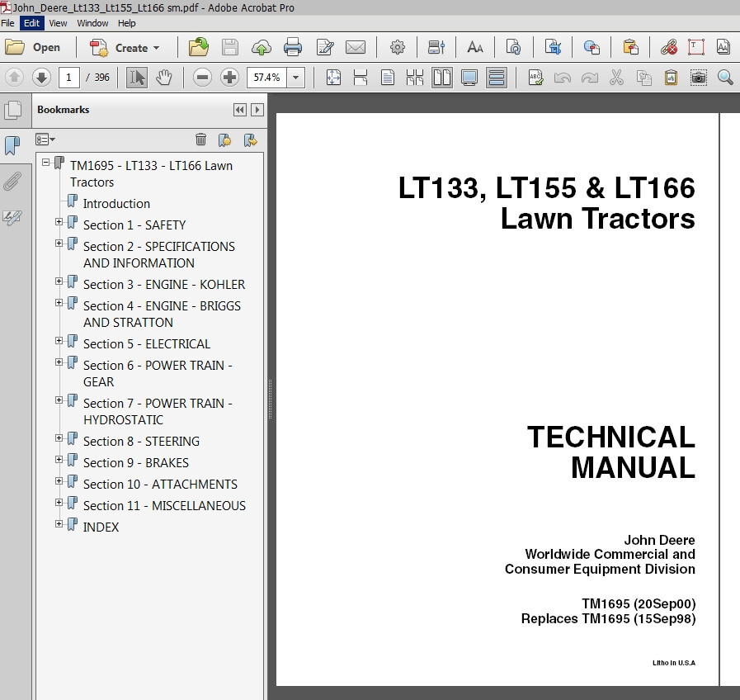This screenshot has height=700, width=740.
Task: Go to next page arrow
Action: [x=41, y=78]
